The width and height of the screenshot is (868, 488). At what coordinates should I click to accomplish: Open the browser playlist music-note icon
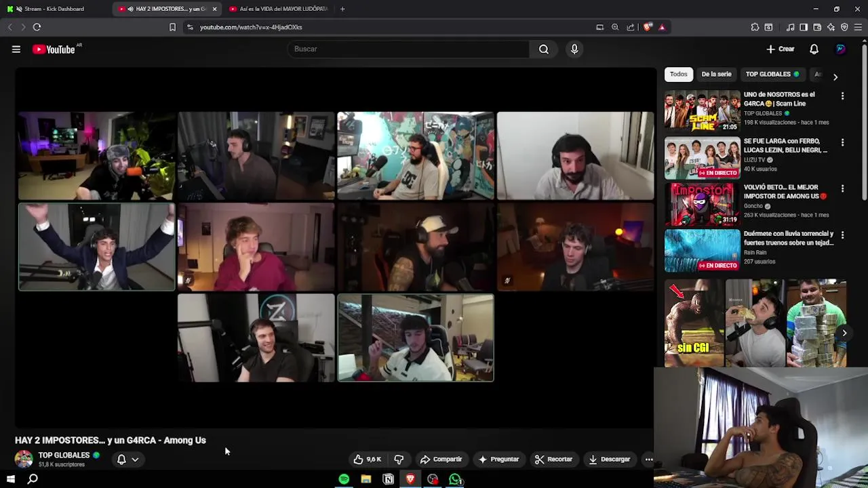790,27
